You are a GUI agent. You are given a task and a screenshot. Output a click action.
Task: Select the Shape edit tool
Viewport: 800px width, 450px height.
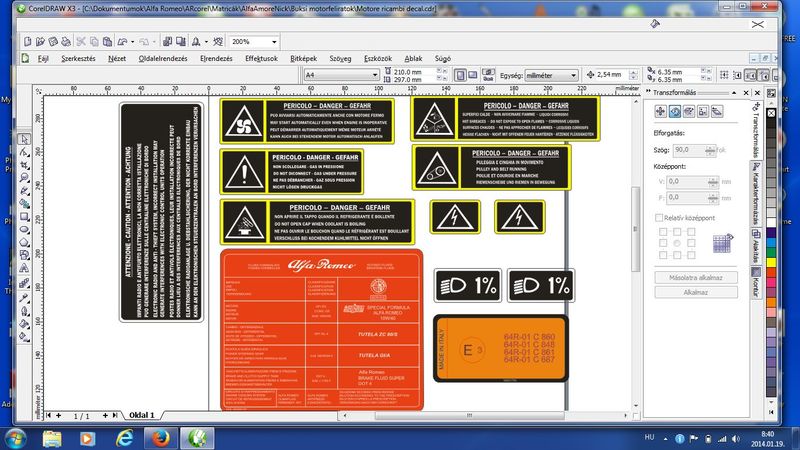coord(24,152)
